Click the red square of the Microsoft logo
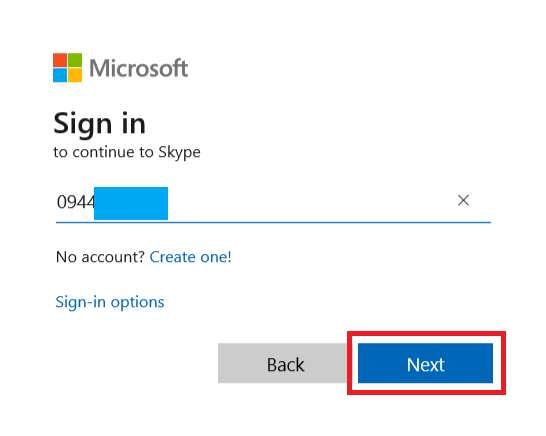Screen dimensions: 546x436 (60, 60)
